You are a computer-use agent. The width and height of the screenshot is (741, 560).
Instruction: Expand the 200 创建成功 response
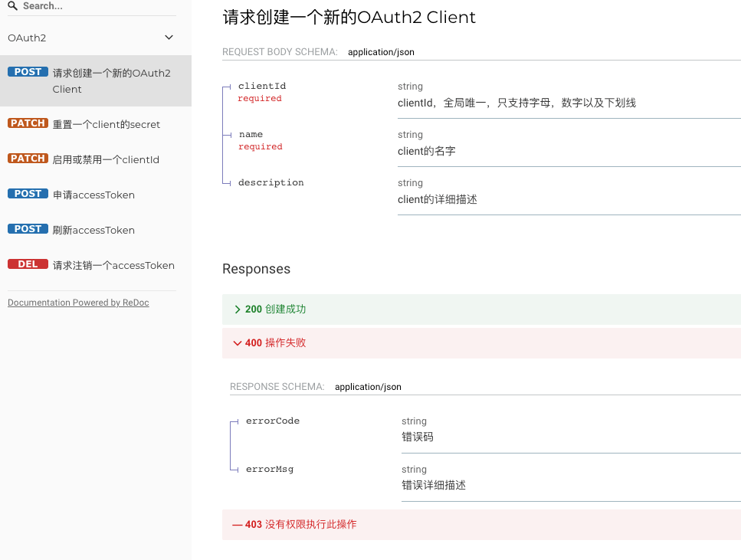481,309
